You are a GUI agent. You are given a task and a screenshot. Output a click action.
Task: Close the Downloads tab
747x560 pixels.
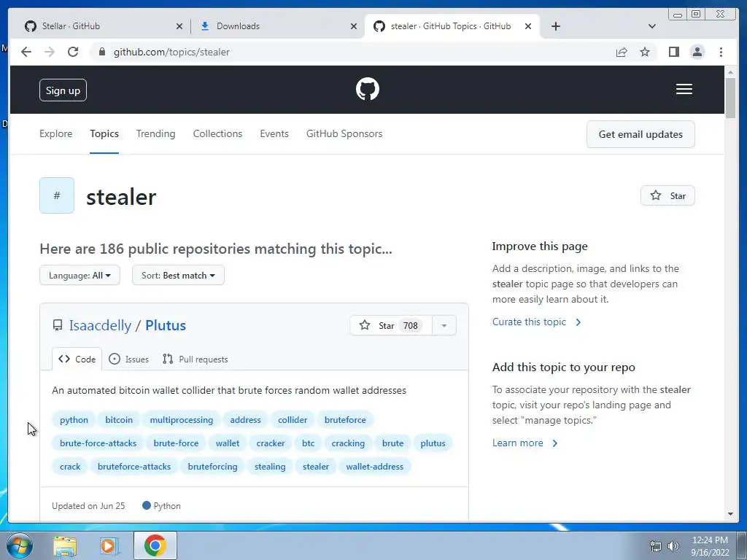[x=354, y=26]
